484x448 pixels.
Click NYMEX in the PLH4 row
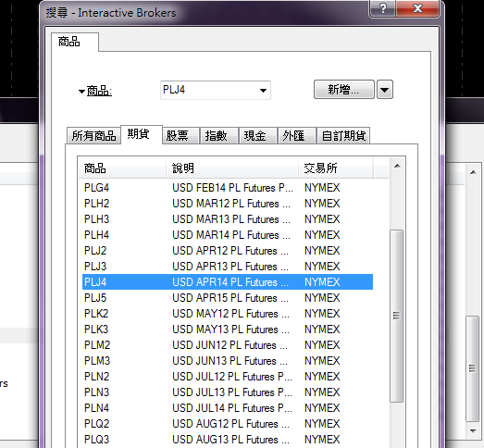click(x=322, y=235)
